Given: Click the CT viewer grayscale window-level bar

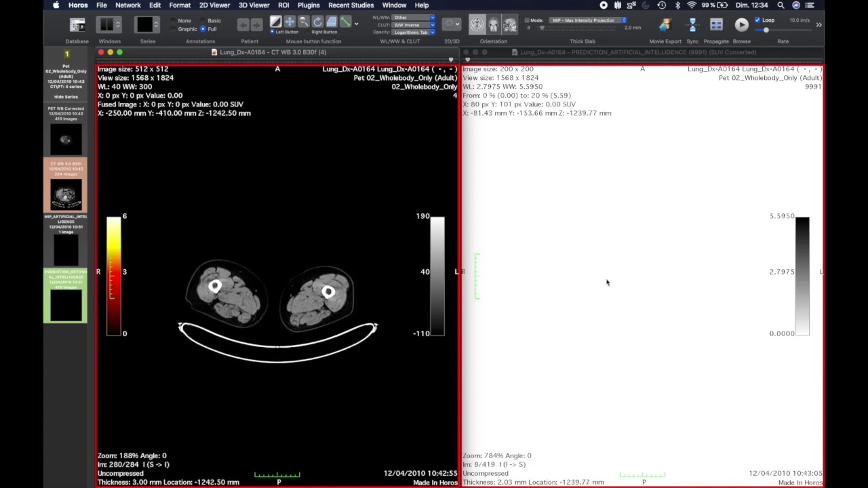Looking at the screenshot, I should click(x=437, y=276).
